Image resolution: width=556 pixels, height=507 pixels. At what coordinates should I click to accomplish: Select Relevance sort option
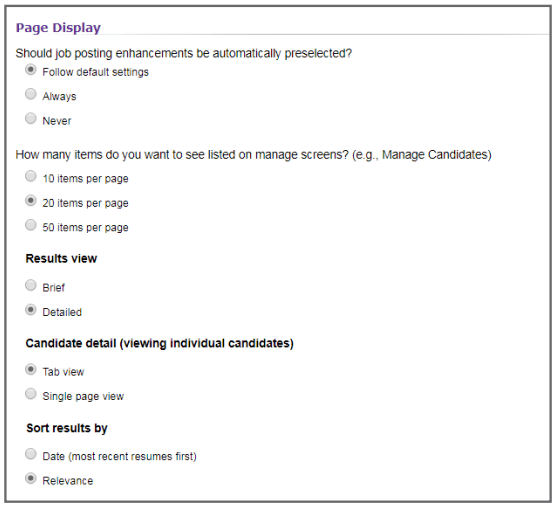point(31,478)
